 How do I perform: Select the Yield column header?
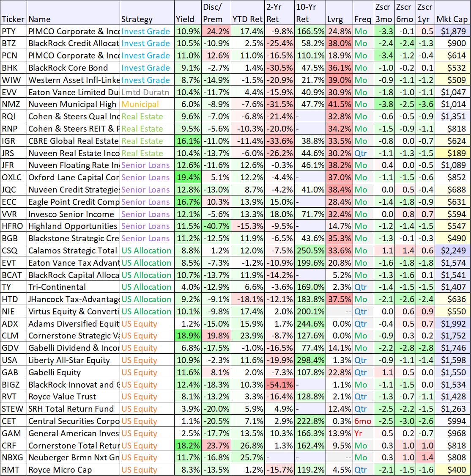click(x=188, y=13)
